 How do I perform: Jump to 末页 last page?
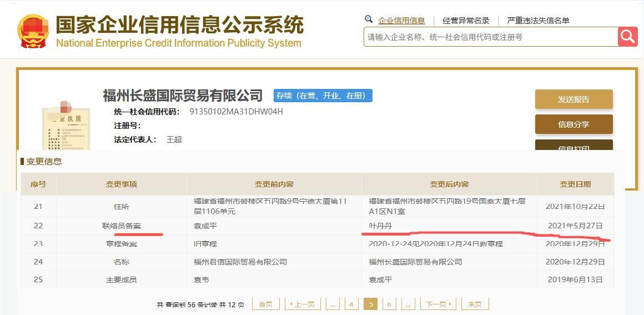[x=475, y=304]
